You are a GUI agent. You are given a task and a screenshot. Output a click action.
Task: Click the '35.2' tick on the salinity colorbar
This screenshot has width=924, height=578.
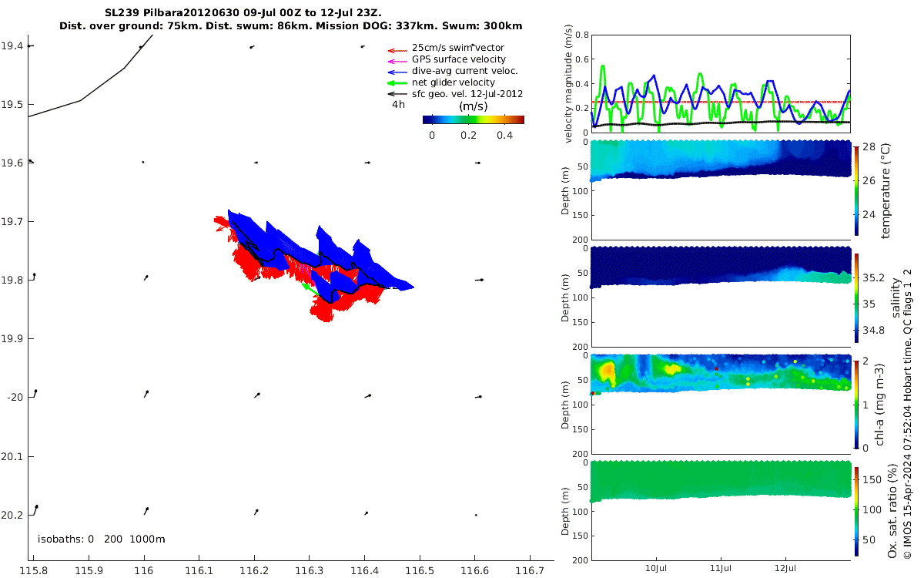point(872,277)
